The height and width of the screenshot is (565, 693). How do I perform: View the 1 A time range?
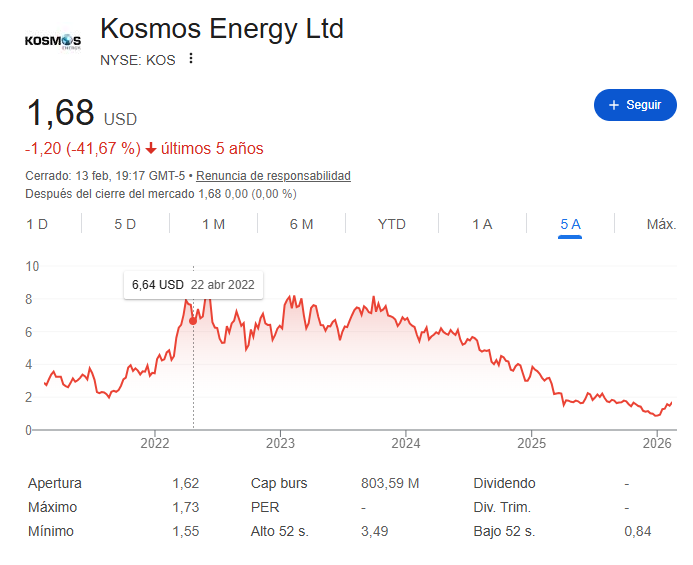482,224
